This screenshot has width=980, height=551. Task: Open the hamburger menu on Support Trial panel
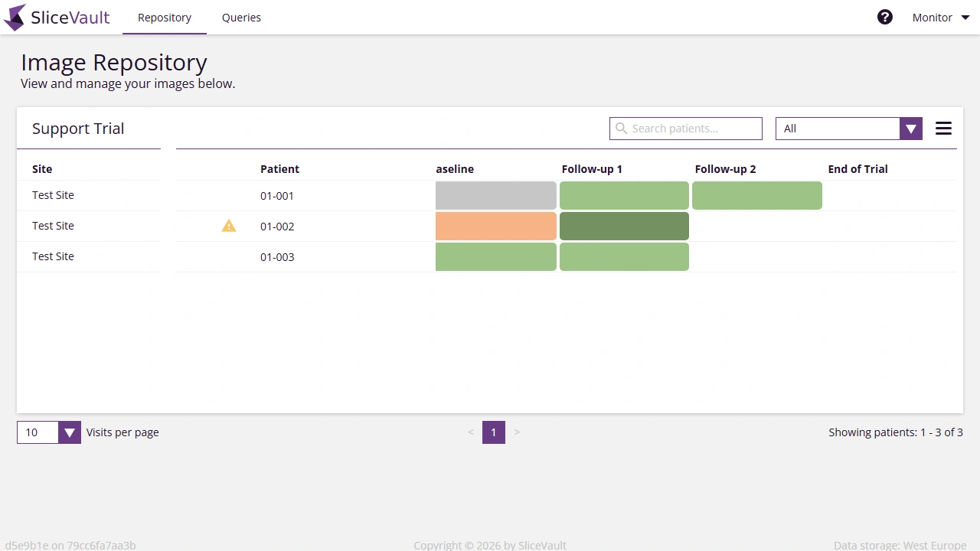pyautogui.click(x=943, y=128)
